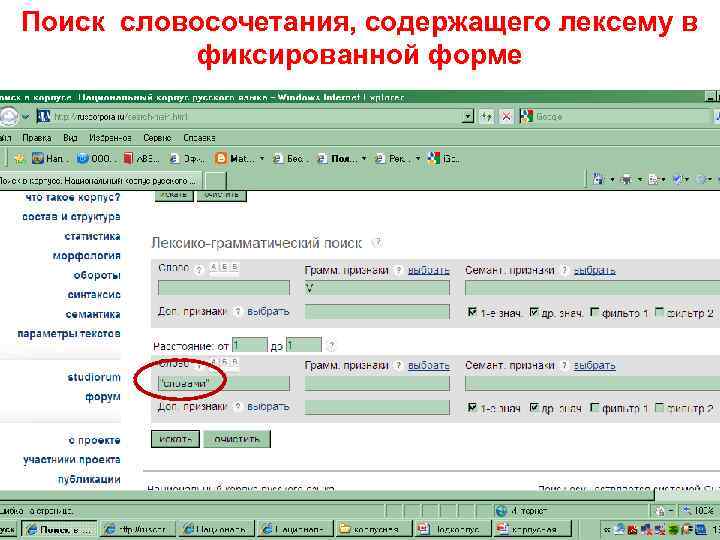Screen dimensions: 720x540
Task: Open the 'Нап..' favorites bar link
Action: click(x=50, y=159)
